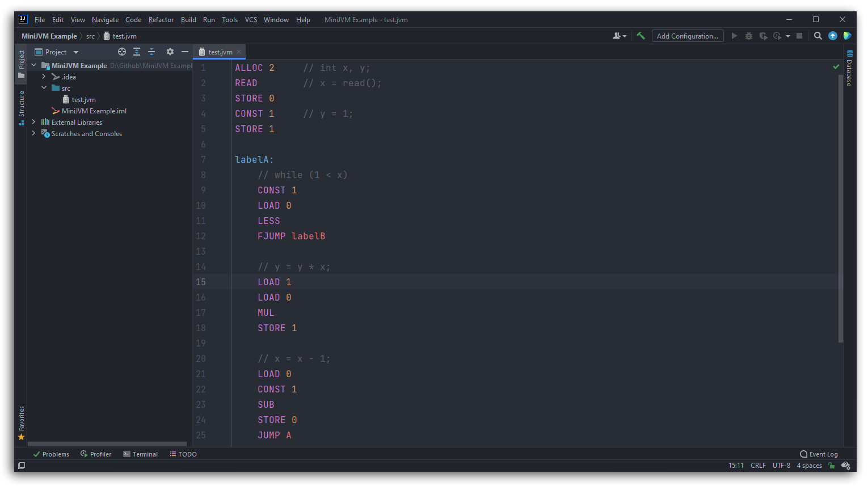Open Search Everywhere magnifier icon

pyautogui.click(x=818, y=36)
